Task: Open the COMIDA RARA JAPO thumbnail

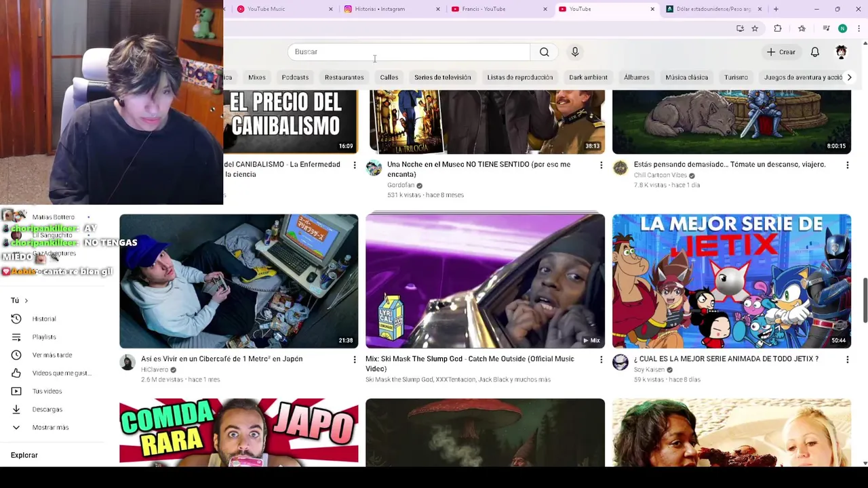Action: pos(239,431)
